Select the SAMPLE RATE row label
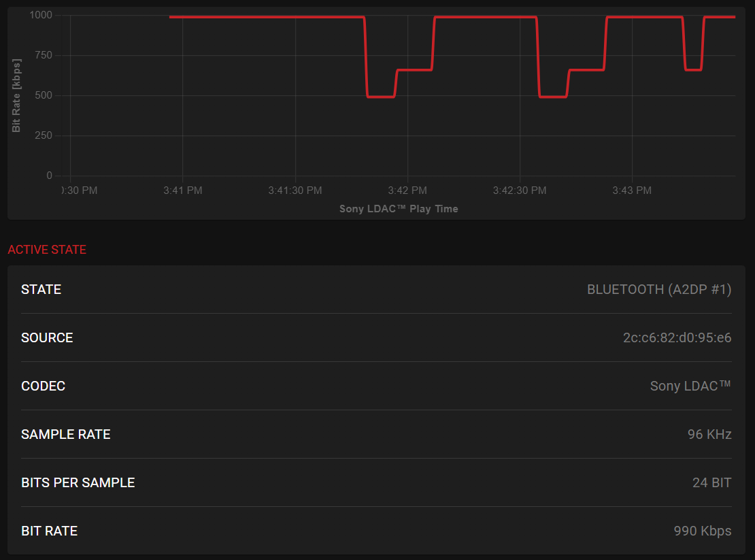 pyautogui.click(x=66, y=434)
